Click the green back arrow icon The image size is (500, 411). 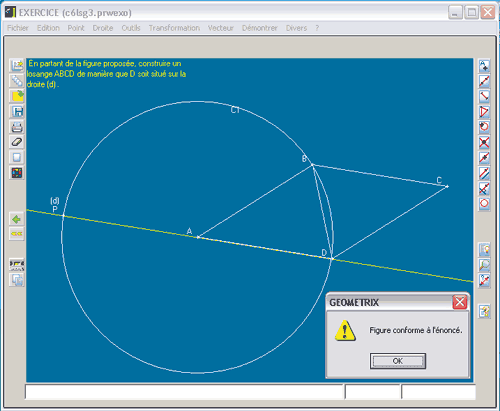pyautogui.click(x=16, y=219)
